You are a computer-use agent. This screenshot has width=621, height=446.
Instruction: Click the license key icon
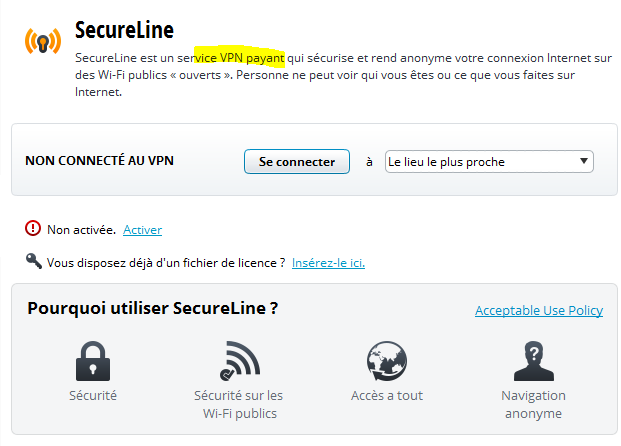click(33, 262)
